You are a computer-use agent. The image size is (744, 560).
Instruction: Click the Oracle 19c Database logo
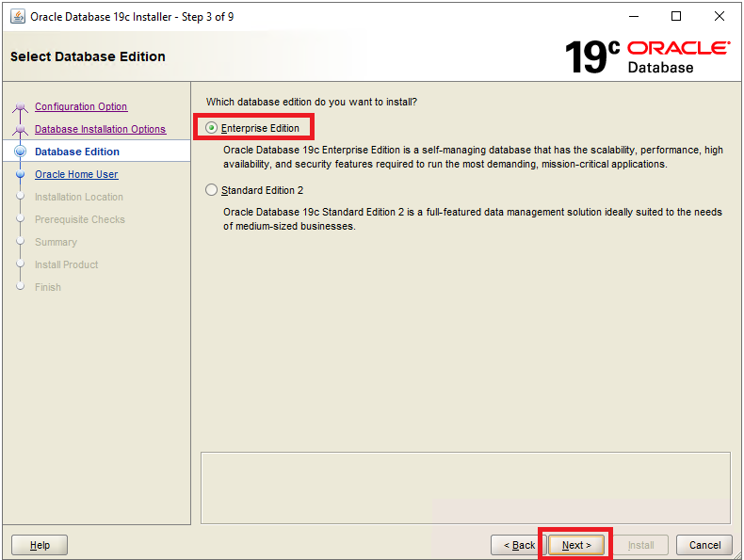point(647,56)
